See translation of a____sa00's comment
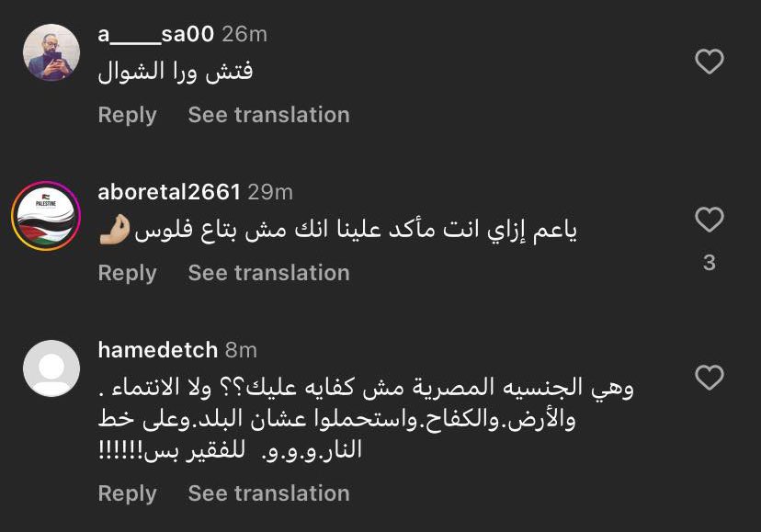The image size is (761, 532). (x=268, y=115)
